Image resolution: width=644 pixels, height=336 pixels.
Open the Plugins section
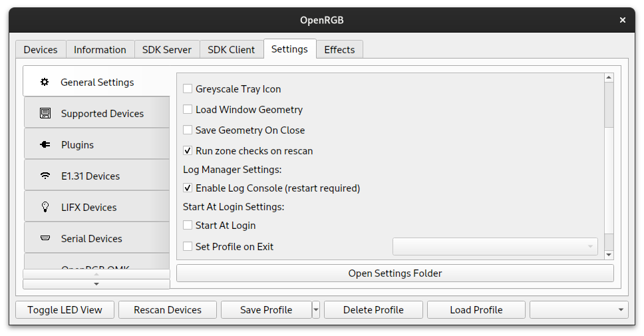tap(96, 144)
